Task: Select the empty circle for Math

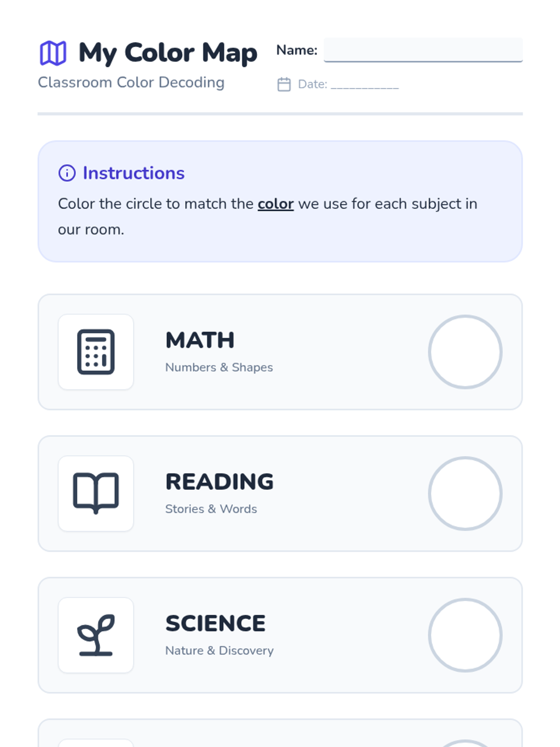Action: click(465, 352)
